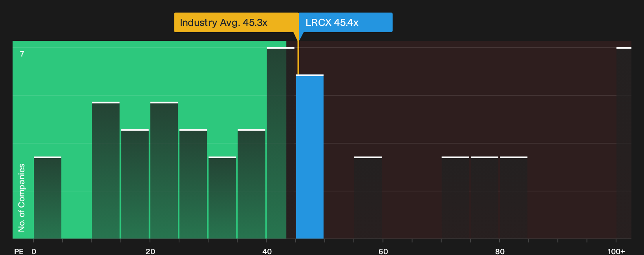This screenshot has width=644, height=255.
Task: Click the dark bar between PE 75 and 80
Action: tap(485, 198)
